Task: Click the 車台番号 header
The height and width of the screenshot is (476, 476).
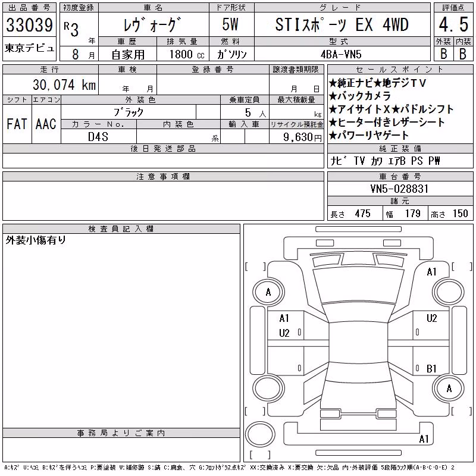Action: click(x=400, y=176)
